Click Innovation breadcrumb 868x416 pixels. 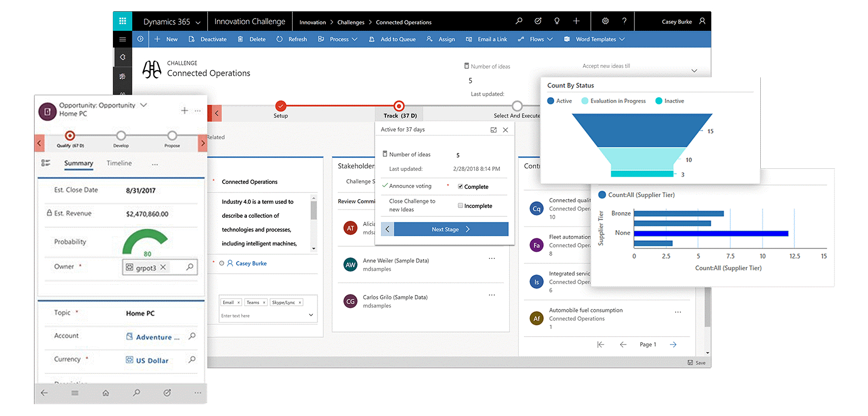[312, 22]
